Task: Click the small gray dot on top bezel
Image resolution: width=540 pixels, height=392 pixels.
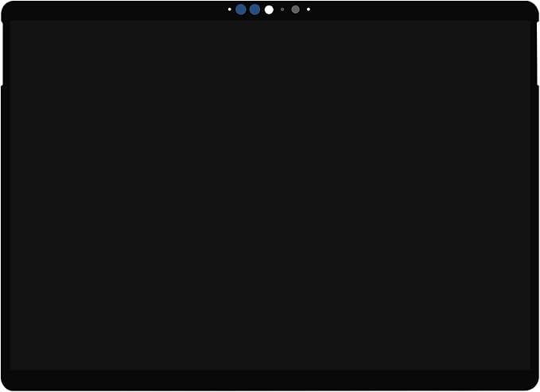Action: pyautogui.click(x=282, y=10)
